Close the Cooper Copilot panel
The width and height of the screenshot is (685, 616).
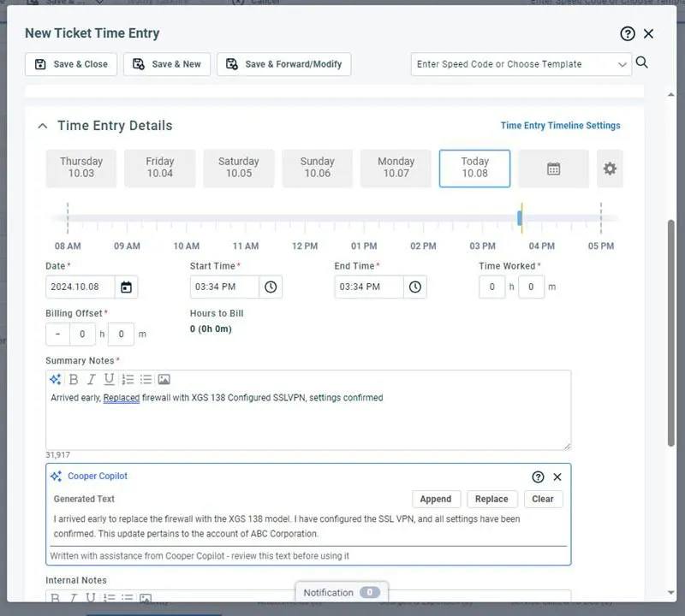(557, 477)
